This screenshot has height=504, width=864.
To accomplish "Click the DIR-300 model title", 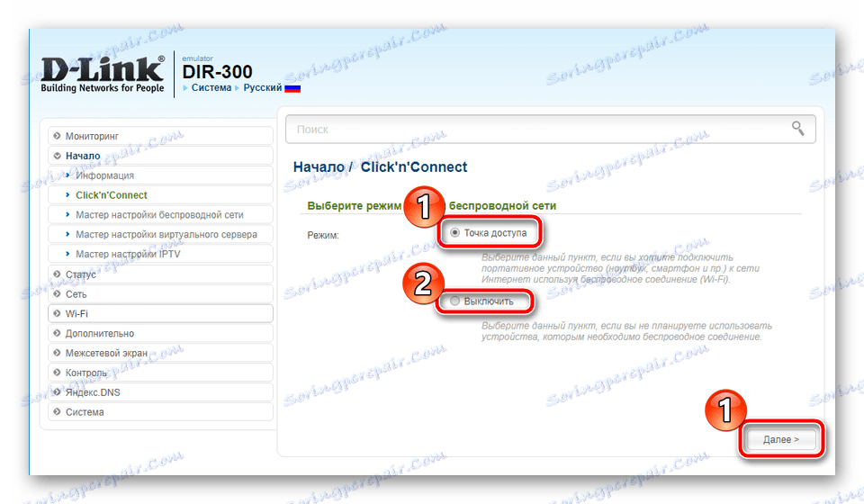I will pyautogui.click(x=217, y=72).
